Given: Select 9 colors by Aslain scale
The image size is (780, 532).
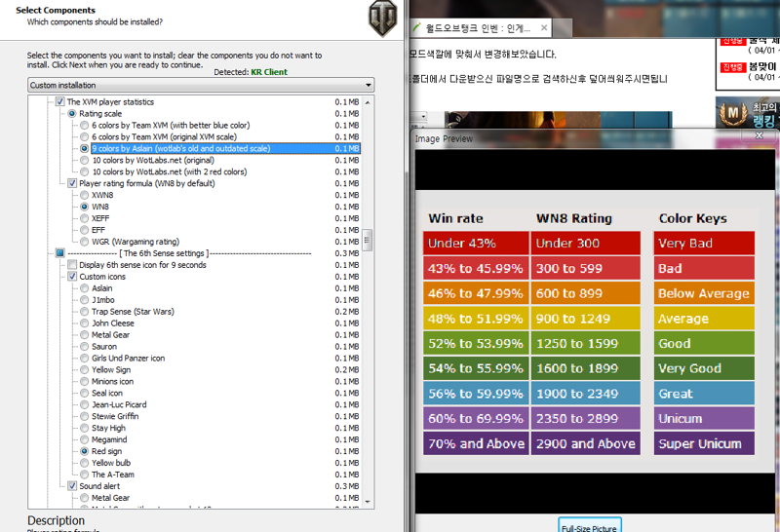Looking at the screenshot, I should coord(85,149).
